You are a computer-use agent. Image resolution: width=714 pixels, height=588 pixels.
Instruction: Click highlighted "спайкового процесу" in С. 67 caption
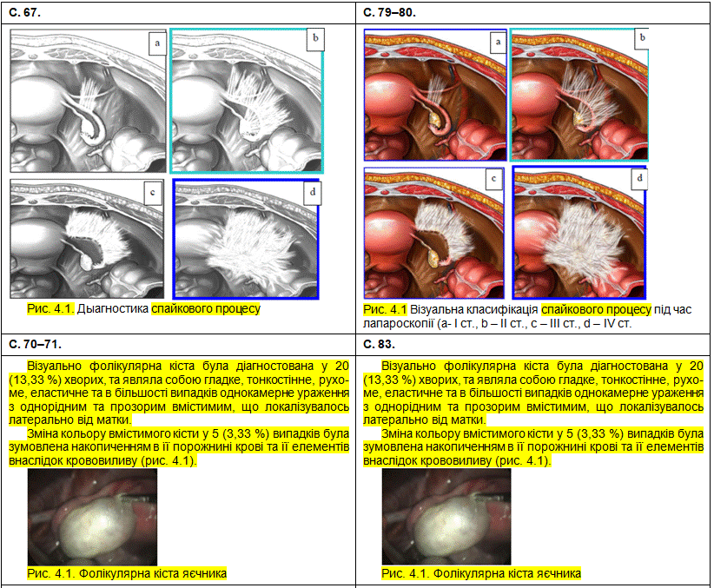(206, 308)
